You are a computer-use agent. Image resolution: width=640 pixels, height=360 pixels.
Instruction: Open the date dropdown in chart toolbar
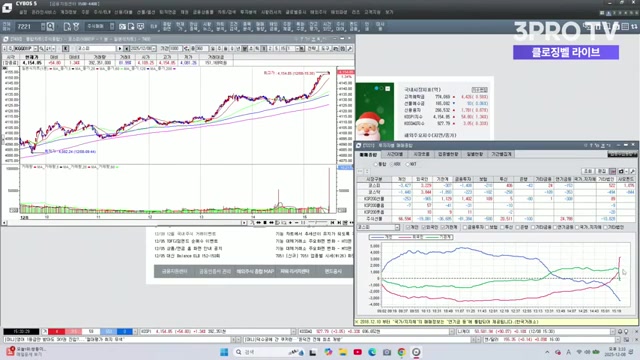click(153, 49)
